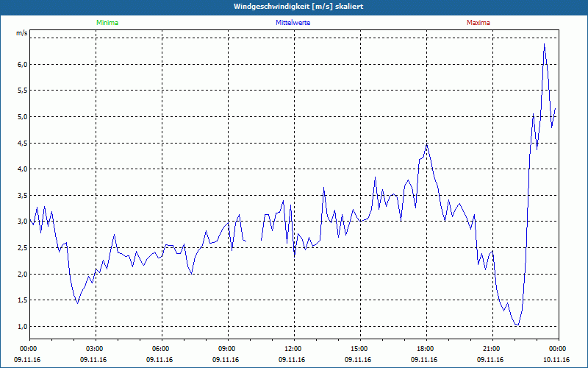This screenshot has height=368, width=588.
Task: Click the 18:00 peak on the blue curve
Action: (x=427, y=144)
